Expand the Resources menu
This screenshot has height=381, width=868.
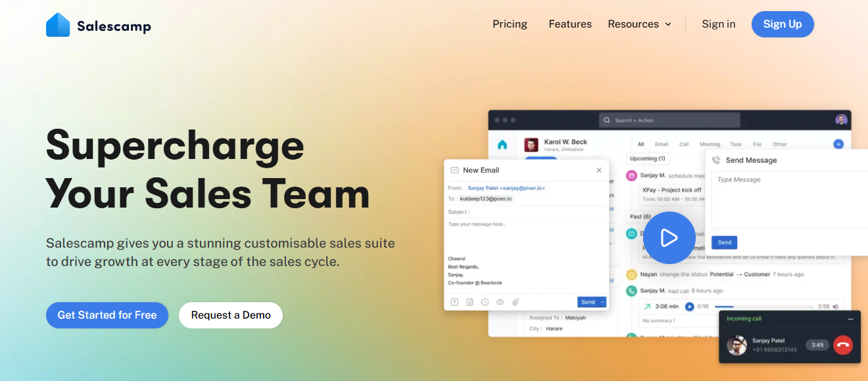coord(640,24)
